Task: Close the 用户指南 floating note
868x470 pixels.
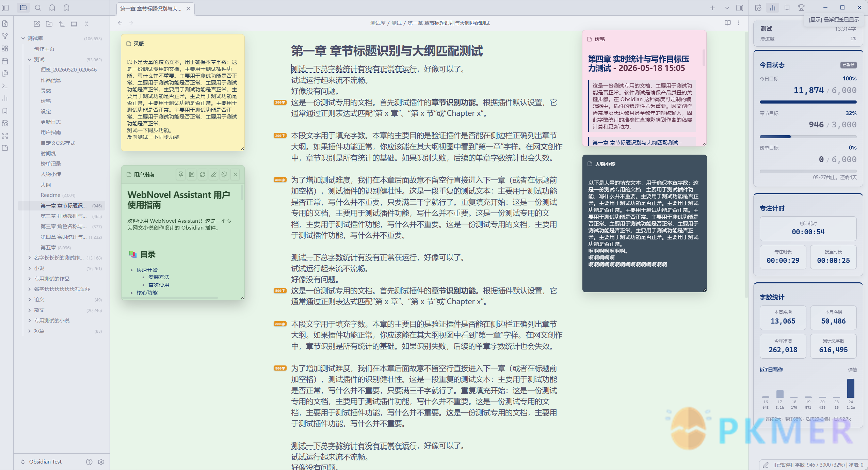Action: 235,174
